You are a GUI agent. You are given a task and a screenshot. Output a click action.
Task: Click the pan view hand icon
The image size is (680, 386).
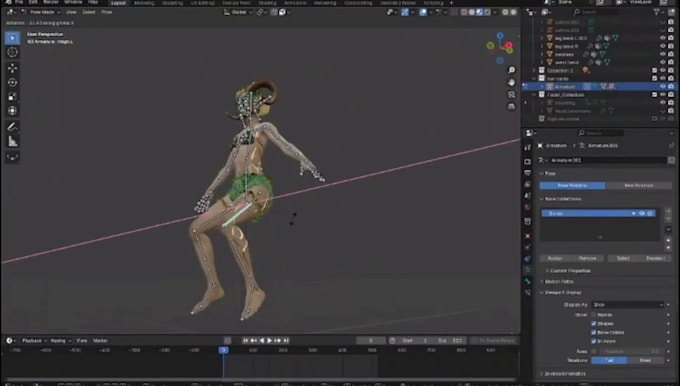pos(512,82)
